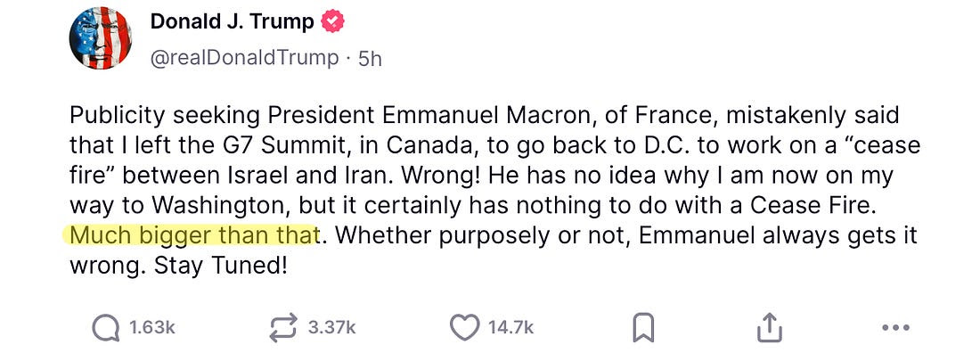Screen dimensions: 980x353
Task: Like the post with the heart icon
Action: 464,328
